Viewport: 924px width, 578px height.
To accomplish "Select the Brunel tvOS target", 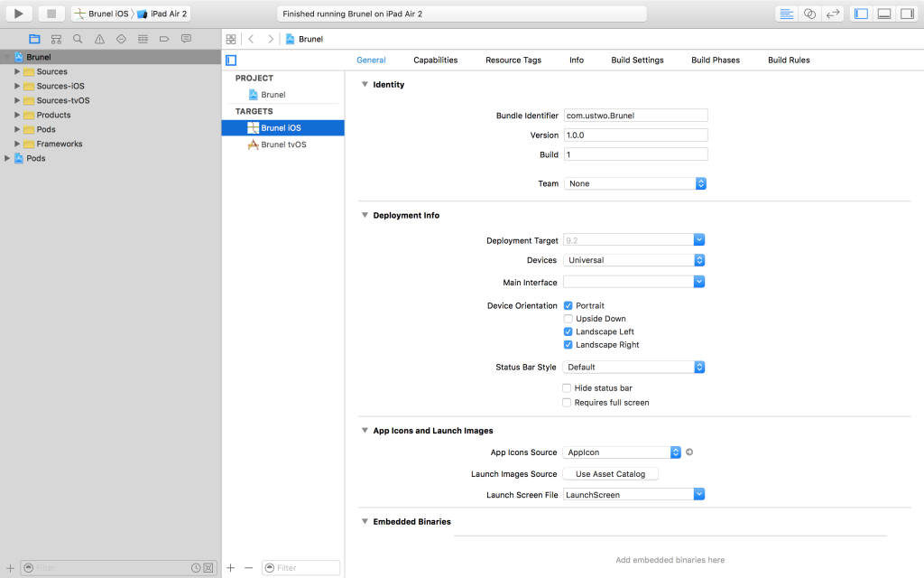I will point(282,144).
